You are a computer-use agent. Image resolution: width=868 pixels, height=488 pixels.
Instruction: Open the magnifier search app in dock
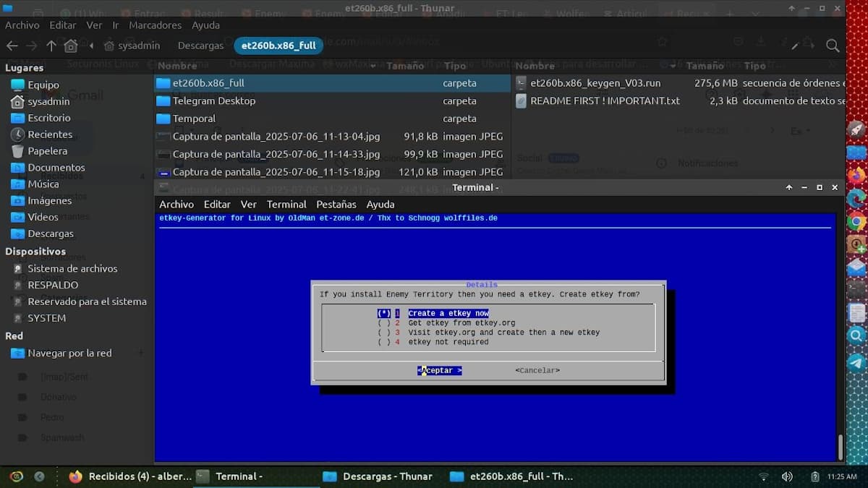click(x=856, y=336)
